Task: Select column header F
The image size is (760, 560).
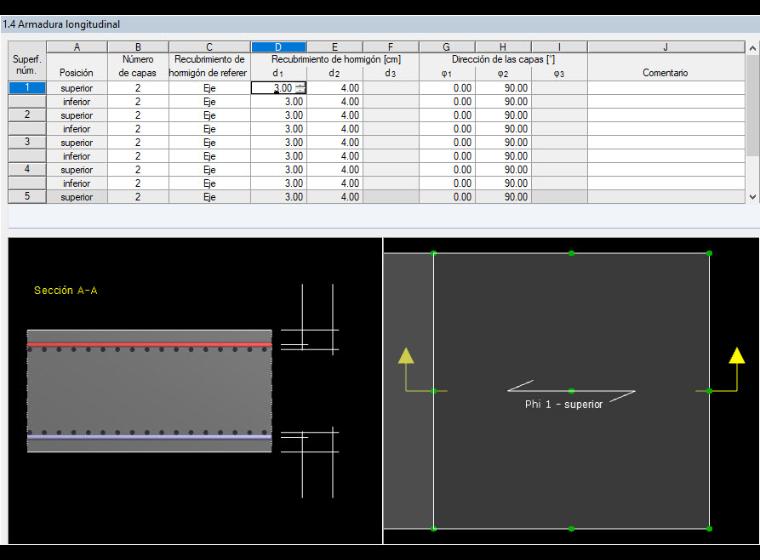Action: (391, 47)
